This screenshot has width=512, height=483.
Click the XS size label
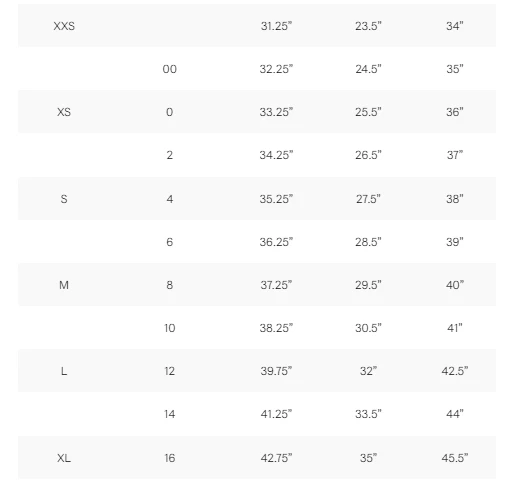(x=64, y=112)
